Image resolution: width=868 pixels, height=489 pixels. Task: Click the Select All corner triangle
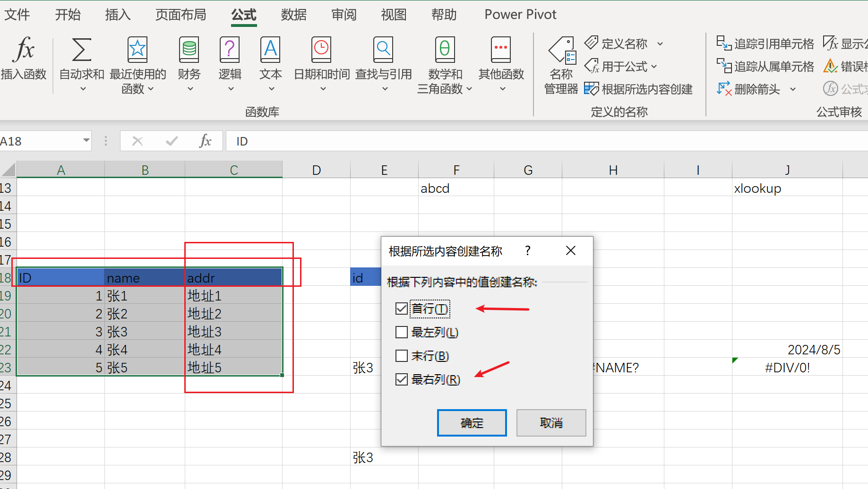(9, 169)
